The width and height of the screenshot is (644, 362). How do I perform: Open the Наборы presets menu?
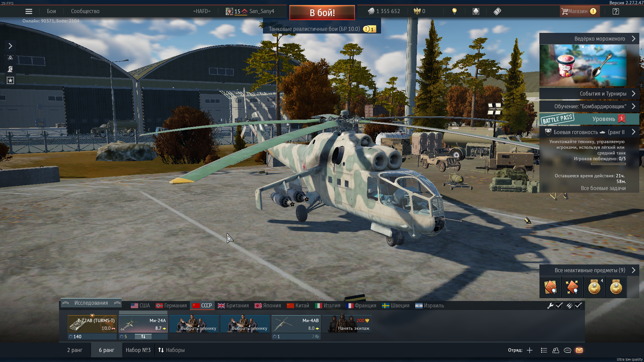[x=171, y=350]
